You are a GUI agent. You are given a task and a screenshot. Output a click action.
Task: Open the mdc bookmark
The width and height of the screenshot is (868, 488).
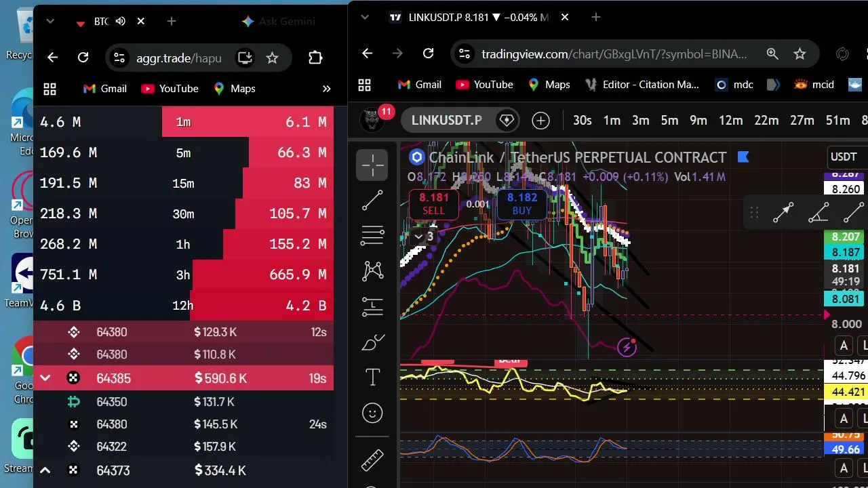pos(734,85)
